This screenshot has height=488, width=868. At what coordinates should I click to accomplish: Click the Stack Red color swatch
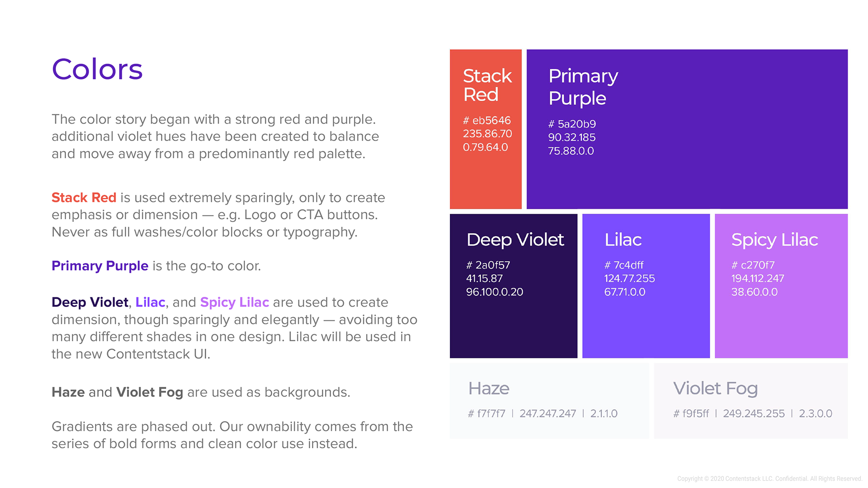coord(486,129)
